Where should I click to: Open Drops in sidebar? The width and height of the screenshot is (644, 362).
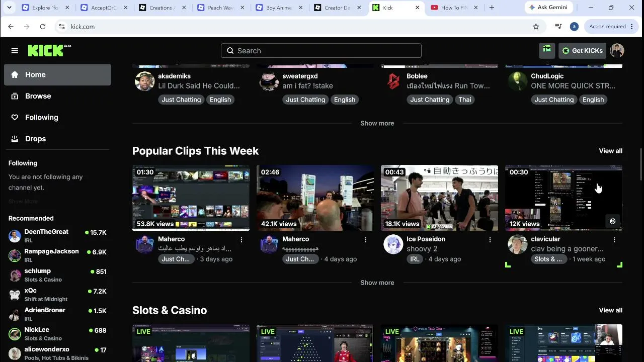click(x=57, y=139)
